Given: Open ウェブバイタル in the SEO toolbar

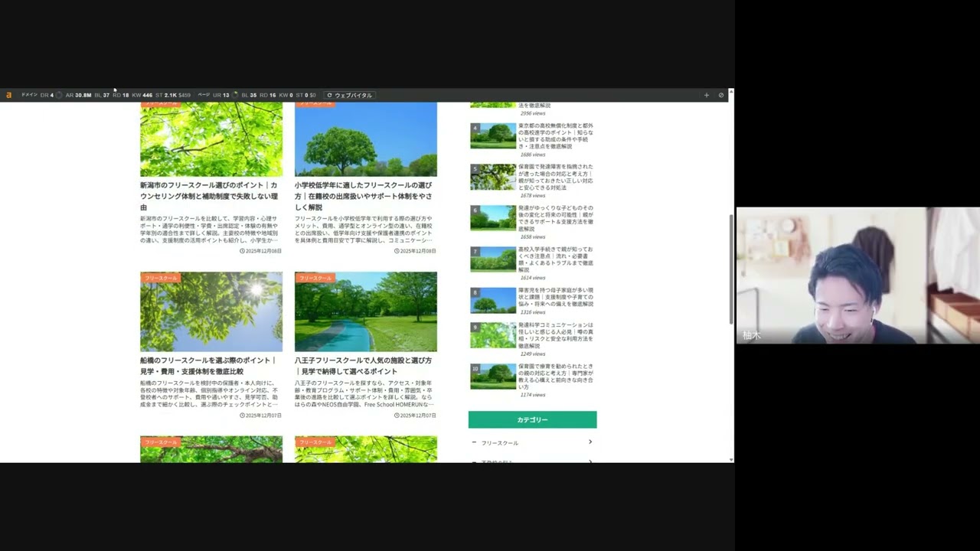Looking at the screenshot, I should pyautogui.click(x=349, y=96).
